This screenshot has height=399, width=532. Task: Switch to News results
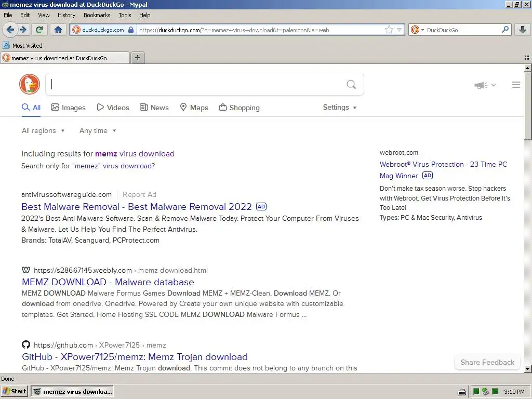(154, 108)
